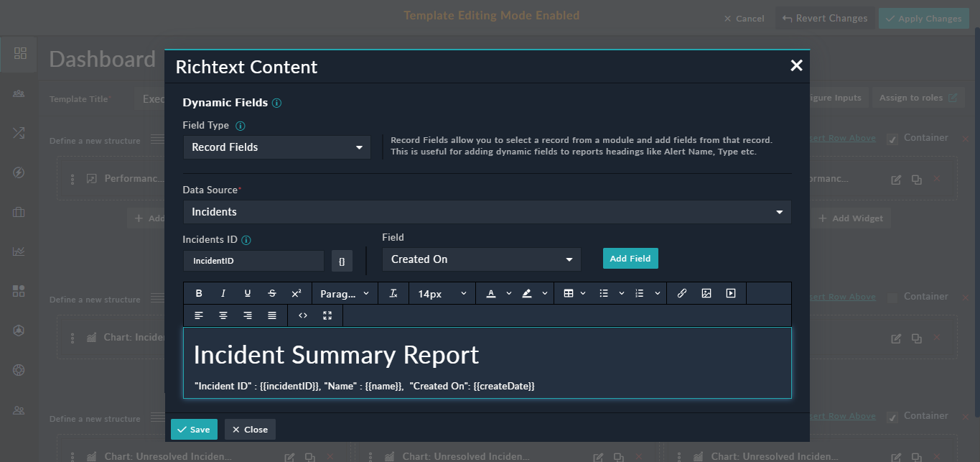The height and width of the screenshot is (462, 980).
Task: Enable the Container checkbox on the top row
Action: [x=892, y=138]
